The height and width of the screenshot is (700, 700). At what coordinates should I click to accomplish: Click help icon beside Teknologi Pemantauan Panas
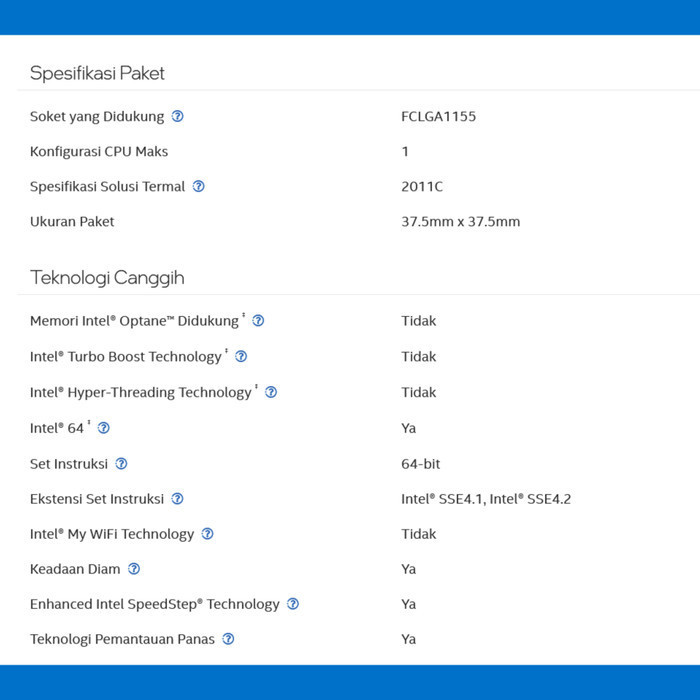point(229,639)
